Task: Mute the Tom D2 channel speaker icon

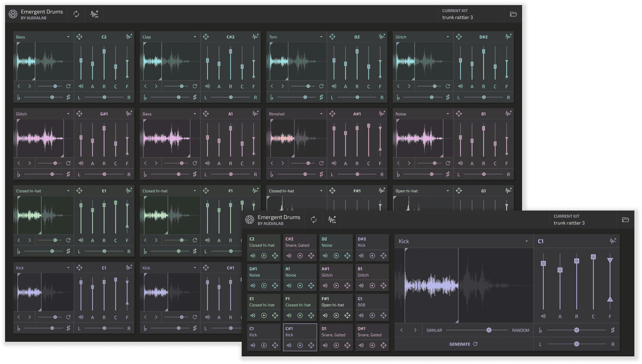Action: (333, 86)
